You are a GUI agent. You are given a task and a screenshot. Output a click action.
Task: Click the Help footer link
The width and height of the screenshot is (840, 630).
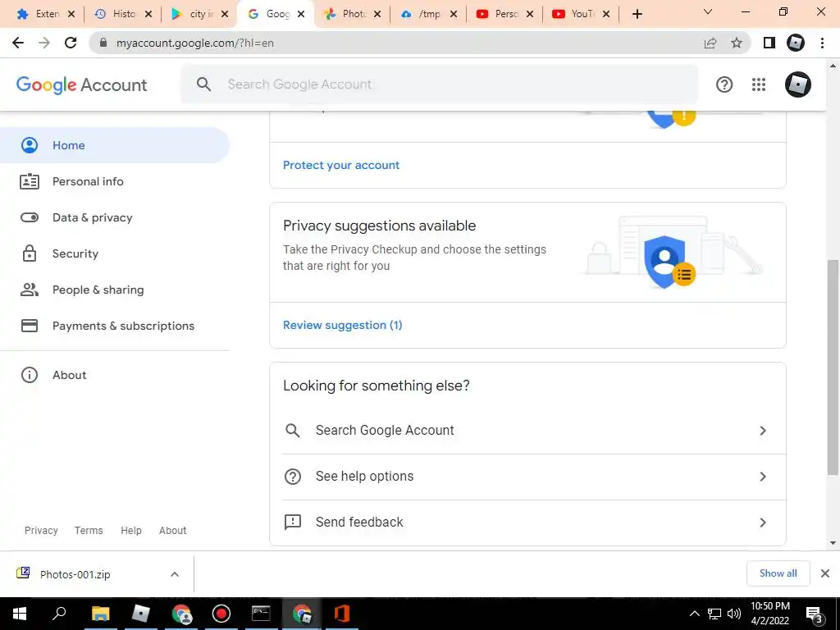click(130, 531)
